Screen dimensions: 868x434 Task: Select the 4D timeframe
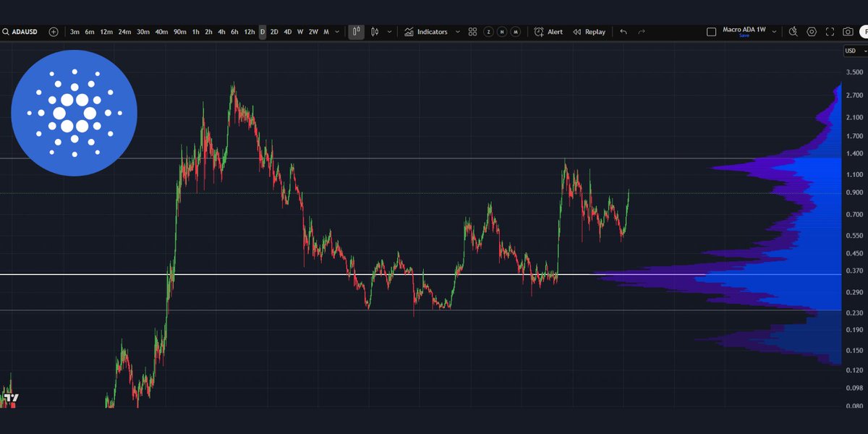tap(288, 32)
